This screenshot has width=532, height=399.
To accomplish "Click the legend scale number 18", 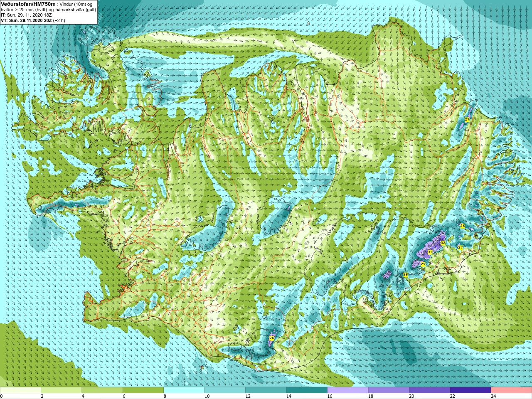I will pyautogui.click(x=370, y=396).
